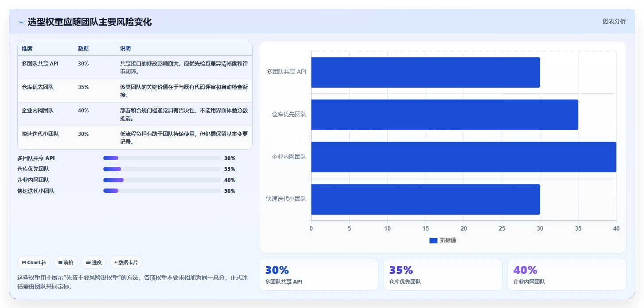Viewport: 644px width, 308px height.
Task: Click the description starting 部署和合规门槛
Action: (x=184, y=115)
